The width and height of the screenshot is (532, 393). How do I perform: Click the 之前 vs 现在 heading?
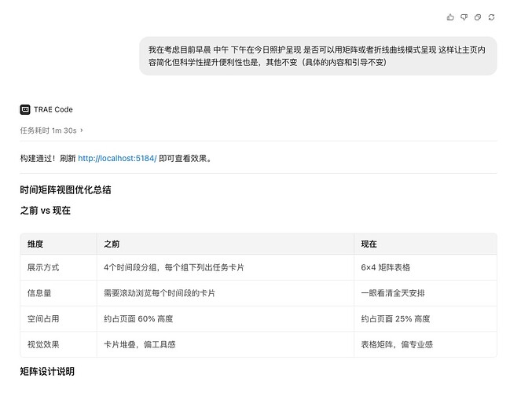coord(45,211)
